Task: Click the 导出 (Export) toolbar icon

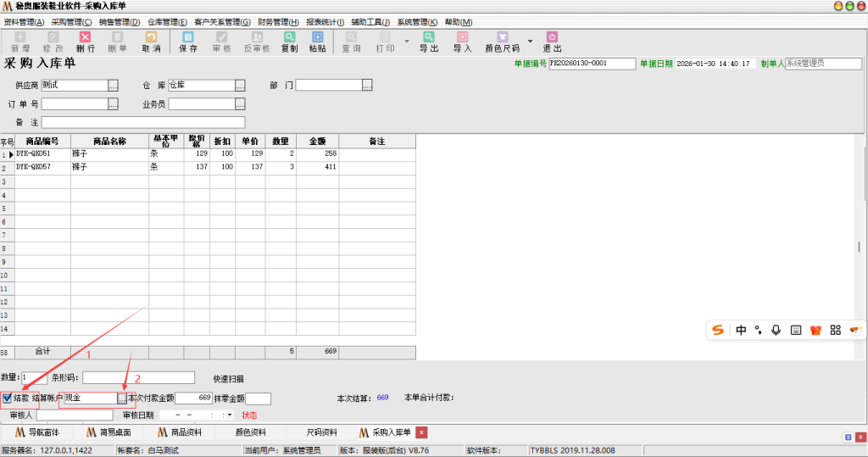Action: (429, 42)
